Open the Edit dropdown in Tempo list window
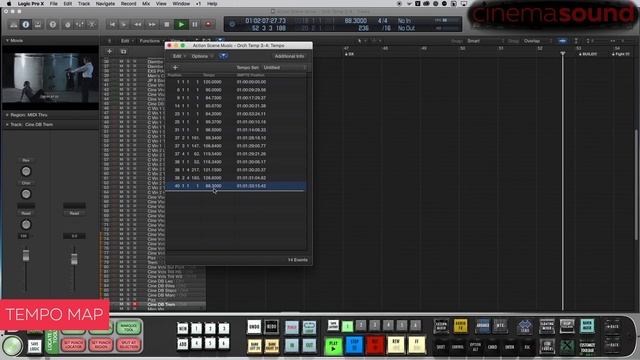640x360 pixels. pyautogui.click(x=179, y=56)
